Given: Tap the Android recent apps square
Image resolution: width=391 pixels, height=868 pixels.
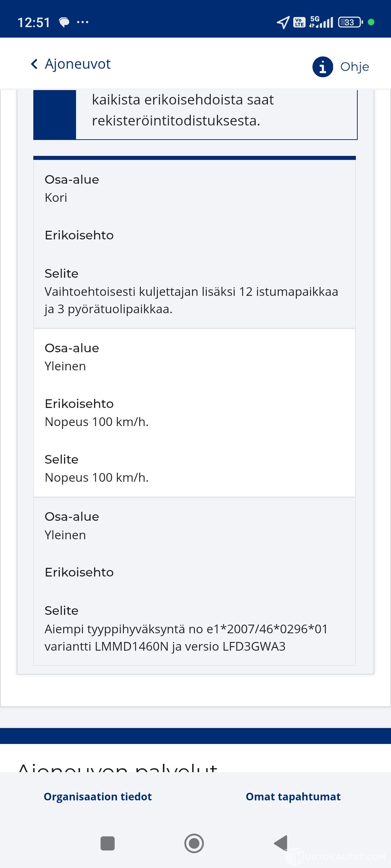Looking at the screenshot, I should pyautogui.click(x=108, y=843).
